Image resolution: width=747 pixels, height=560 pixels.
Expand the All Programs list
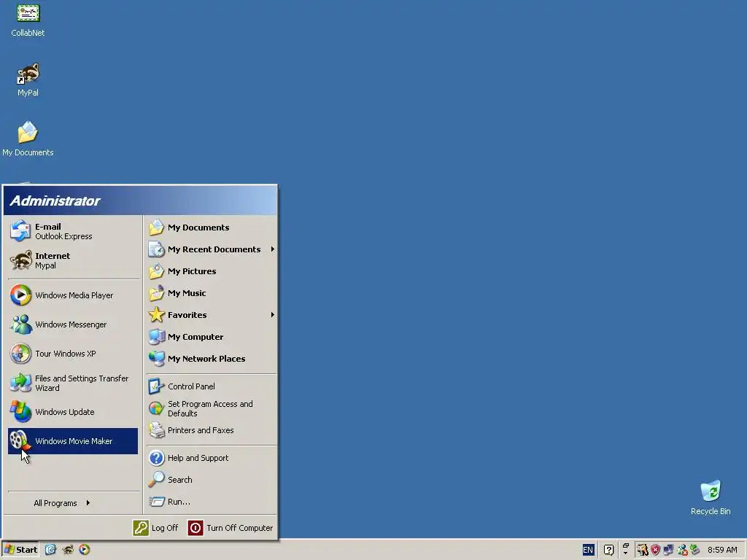coord(73,503)
